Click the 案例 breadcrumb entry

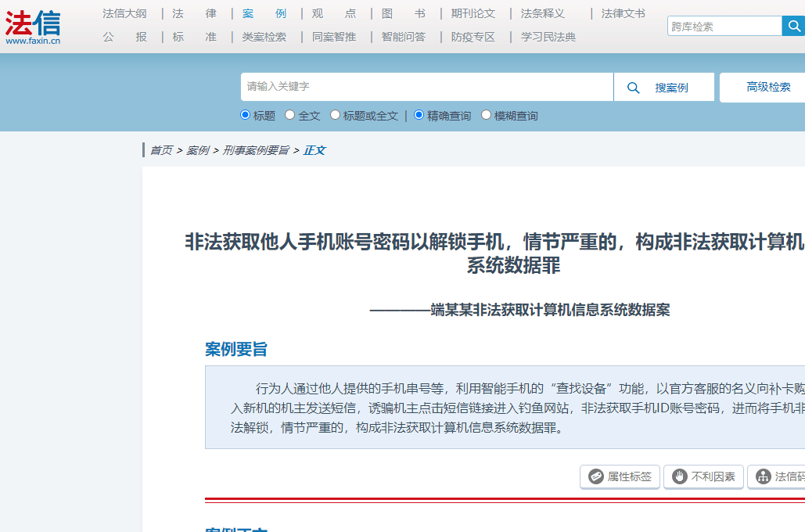tap(197, 149)
